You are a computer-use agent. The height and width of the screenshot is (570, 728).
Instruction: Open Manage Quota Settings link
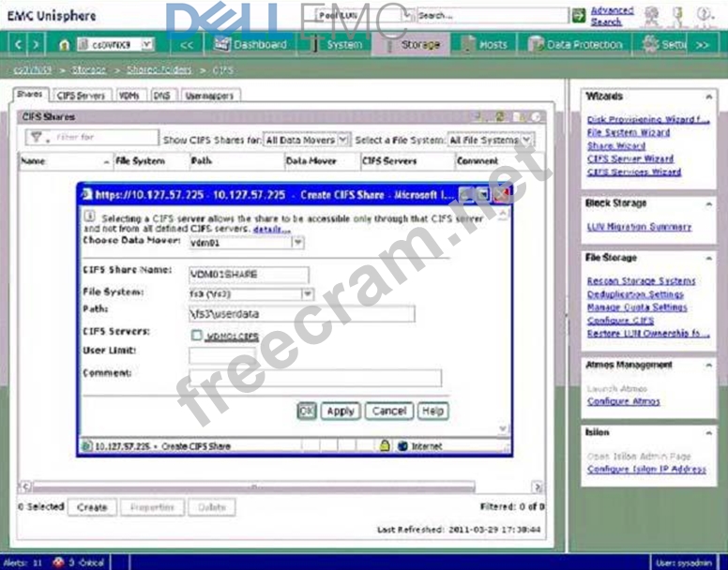(x=637, y=307)
